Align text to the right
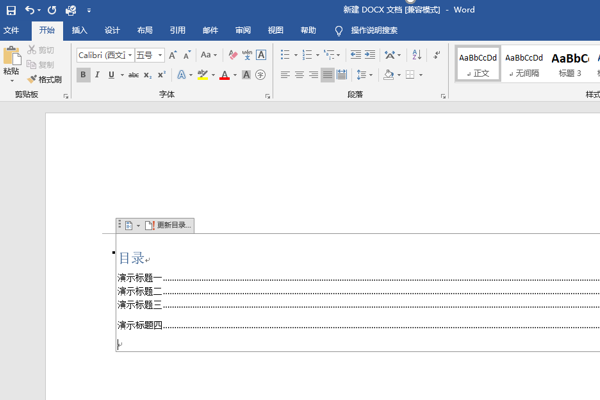Screen dimensions: 600x400 pyautogui.click(x=313, y=75)
